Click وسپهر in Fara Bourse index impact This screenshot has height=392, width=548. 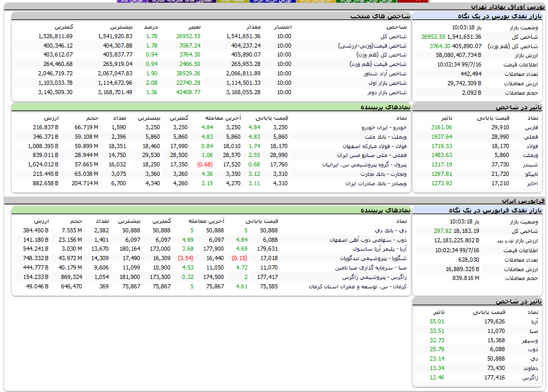[529, 340]
